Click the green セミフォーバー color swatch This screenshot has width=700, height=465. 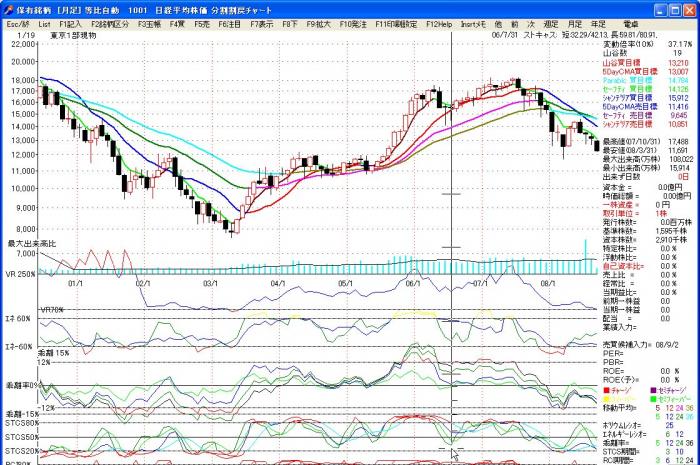pos(654,399)
